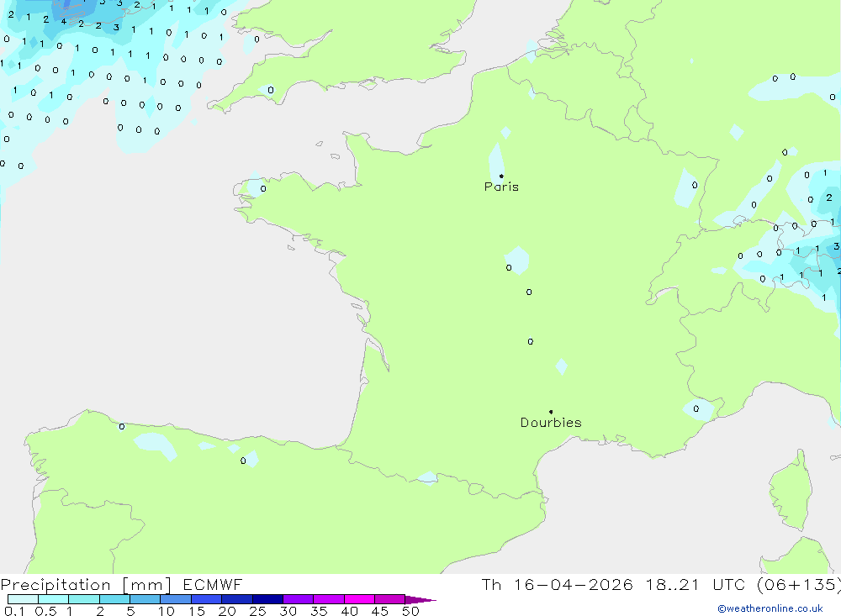Click the weatheronline.co.uk copyright link
This screenshot has width=841, height=616.
click(x=770, y=608)
